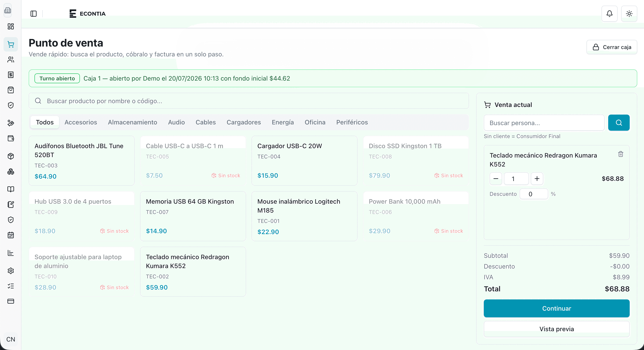Click the Hub USB 3.0 de 4 puertos card
This screenshot has height=350, width=644.
point(82,216)
